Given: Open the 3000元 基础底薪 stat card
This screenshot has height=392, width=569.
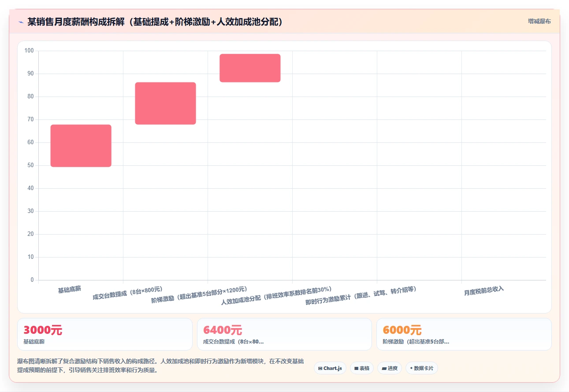Looking at the screenshot, I should tap(105, 334).
